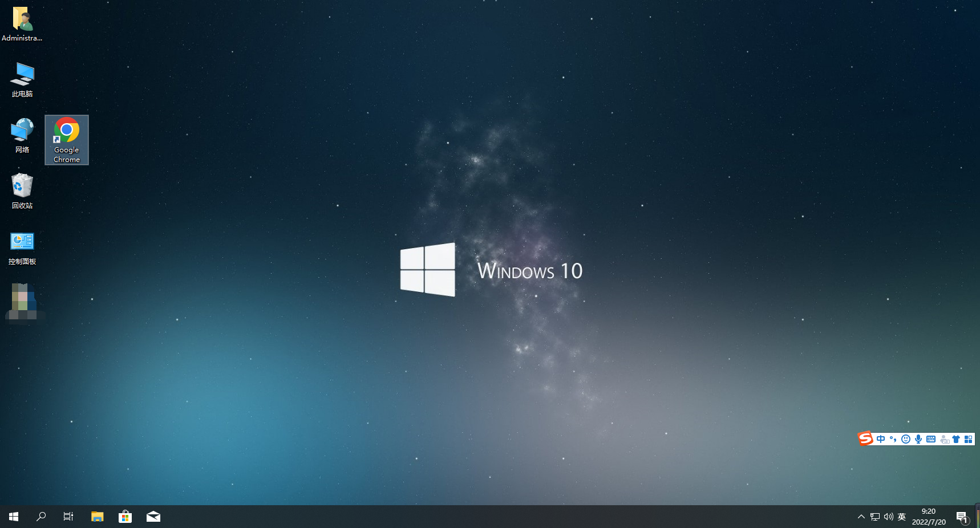Switch input language indicator 英

pyautogui.click(x=902, y=517)
